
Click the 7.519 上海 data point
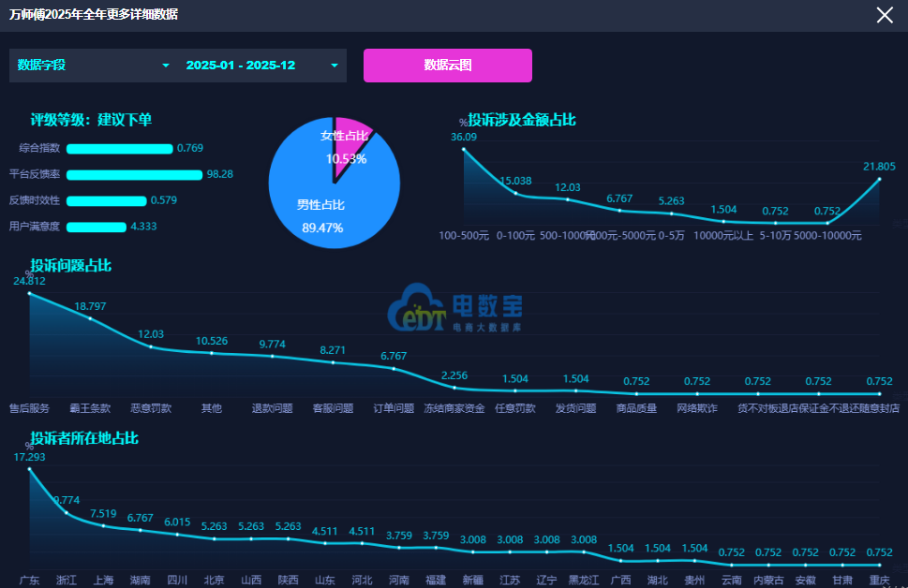coord(103,525)
